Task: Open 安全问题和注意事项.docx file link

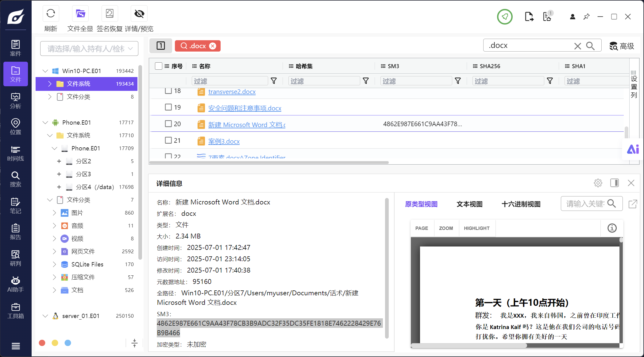Action: tap(245, 108)
